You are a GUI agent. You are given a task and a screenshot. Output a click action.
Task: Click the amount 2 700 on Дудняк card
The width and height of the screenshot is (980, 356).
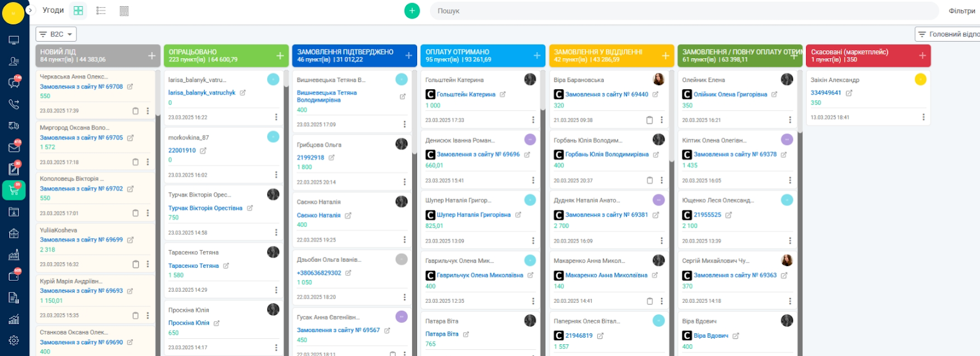point(561,226)
